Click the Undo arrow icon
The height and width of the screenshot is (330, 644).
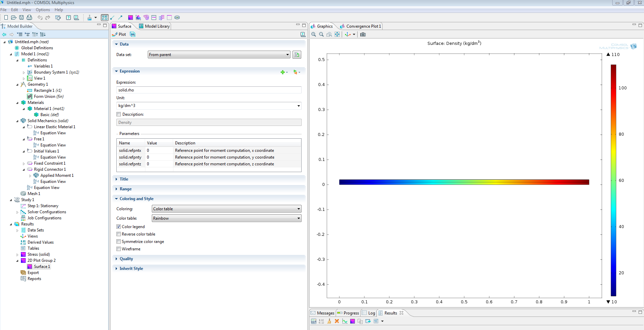point(40,18)
